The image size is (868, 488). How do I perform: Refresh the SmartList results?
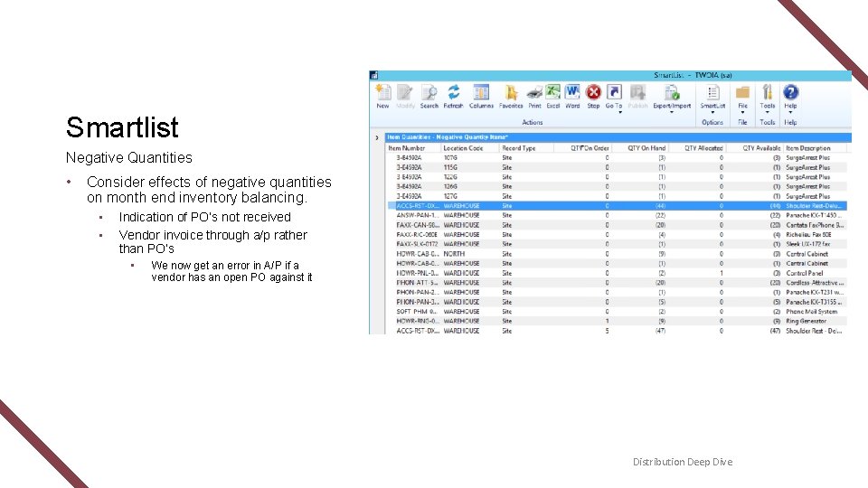453,92
